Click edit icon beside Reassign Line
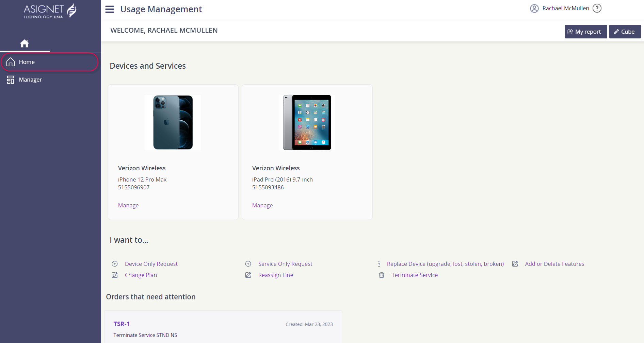644x343 pixels. pos(248,275)
